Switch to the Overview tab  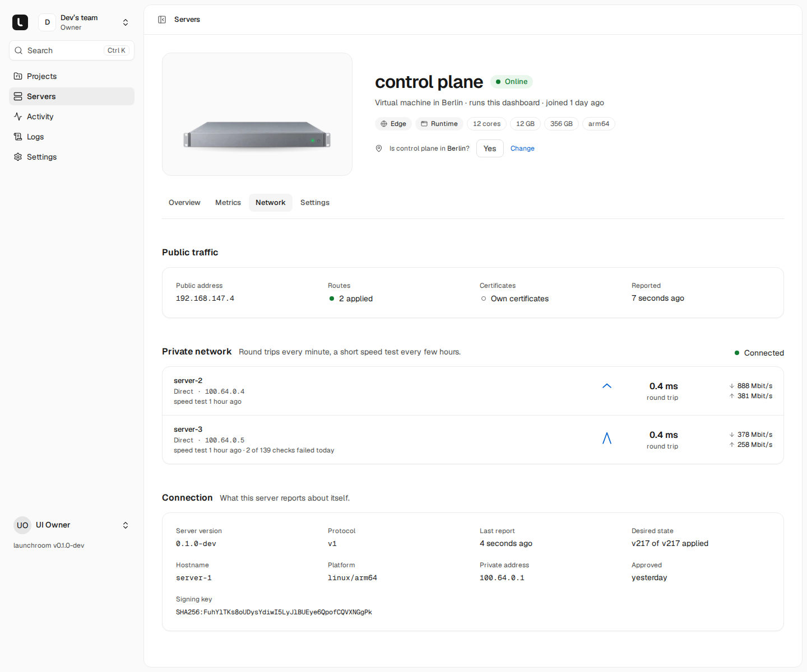tap(184, 203)
